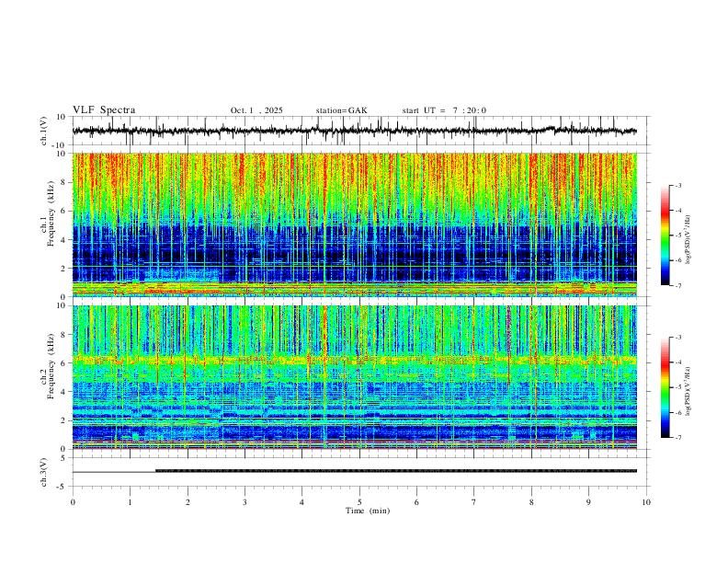Click the ch.1 "Frequency (kHz)" axis title
Screen dimensions: 728x563
coord(51,214)
